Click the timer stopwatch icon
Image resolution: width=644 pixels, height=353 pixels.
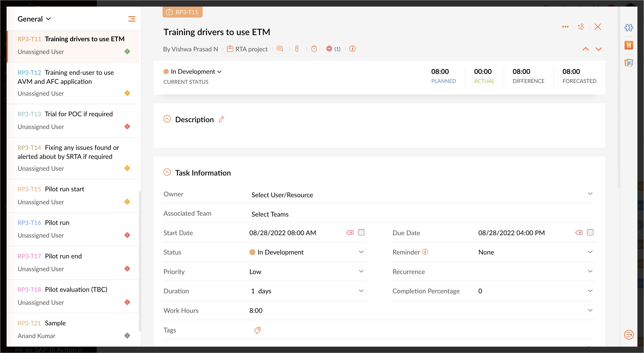tap(314, 49)
